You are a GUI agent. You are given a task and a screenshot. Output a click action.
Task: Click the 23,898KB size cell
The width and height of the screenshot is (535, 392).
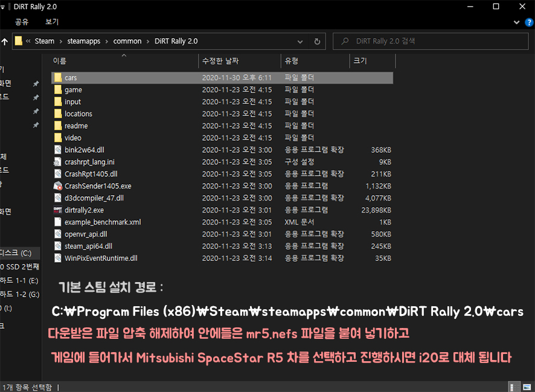[376, 210]
